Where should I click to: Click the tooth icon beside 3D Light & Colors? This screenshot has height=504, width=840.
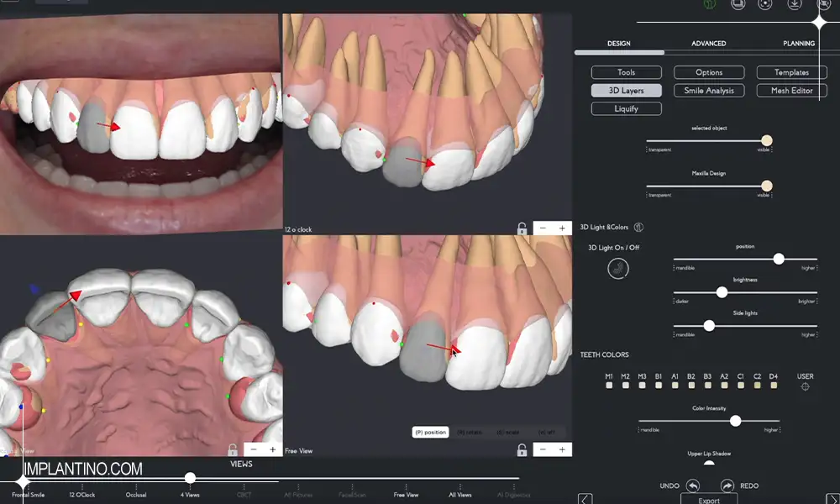pyautogui.click(x=638, y=227)
